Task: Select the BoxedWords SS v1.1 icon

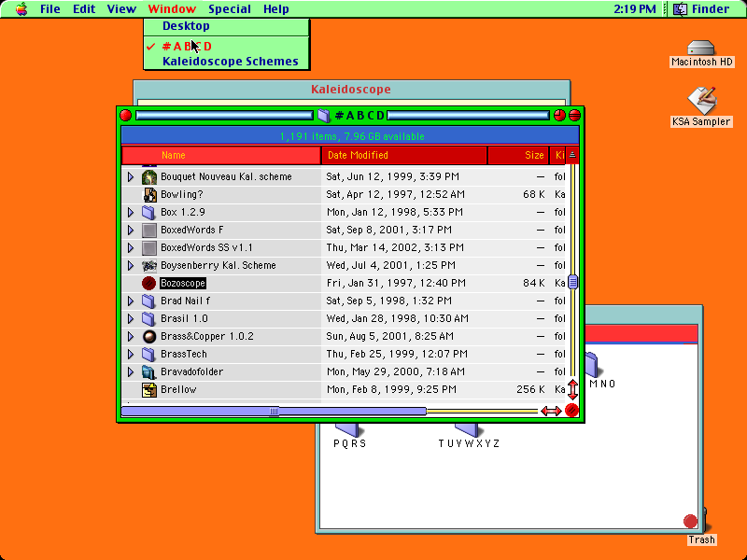Action: click(149, 247)
